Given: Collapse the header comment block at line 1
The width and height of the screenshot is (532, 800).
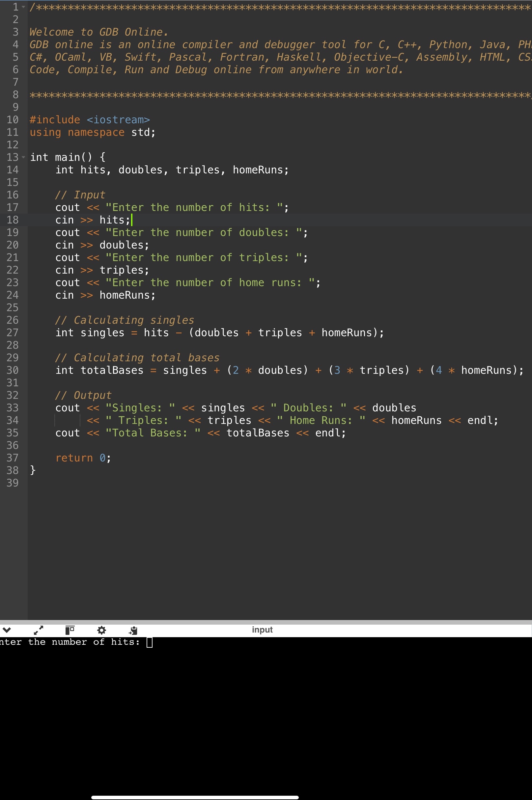Looking at the screenshot, I should (23, 6).
